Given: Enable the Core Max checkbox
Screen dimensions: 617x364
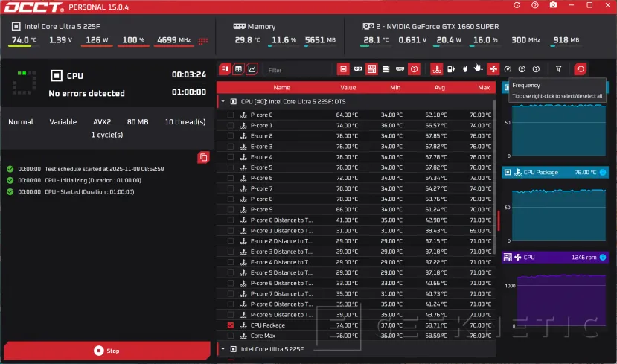Looking at the screenshot, I should click(x=230, y=336).
